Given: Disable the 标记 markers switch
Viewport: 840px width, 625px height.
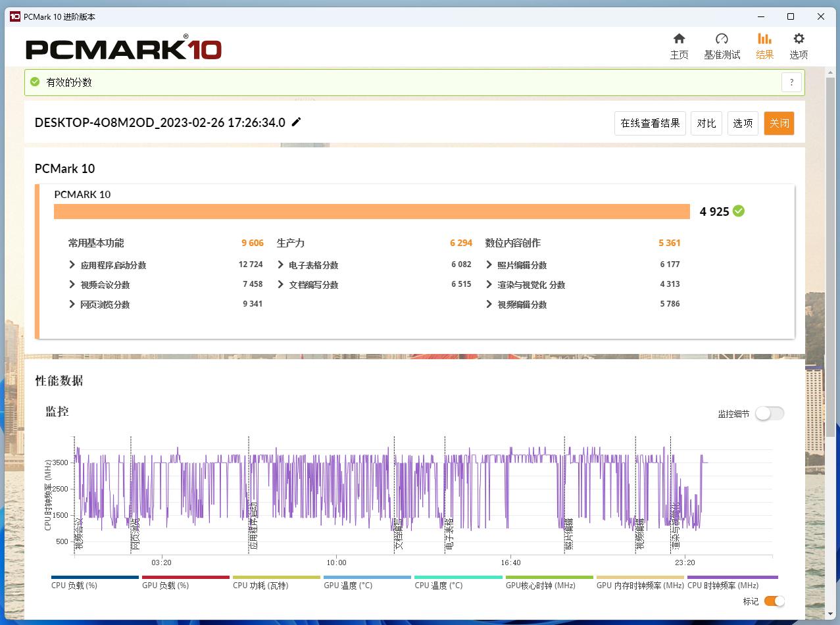Looking at the screenshot, I should click(774, 601).
